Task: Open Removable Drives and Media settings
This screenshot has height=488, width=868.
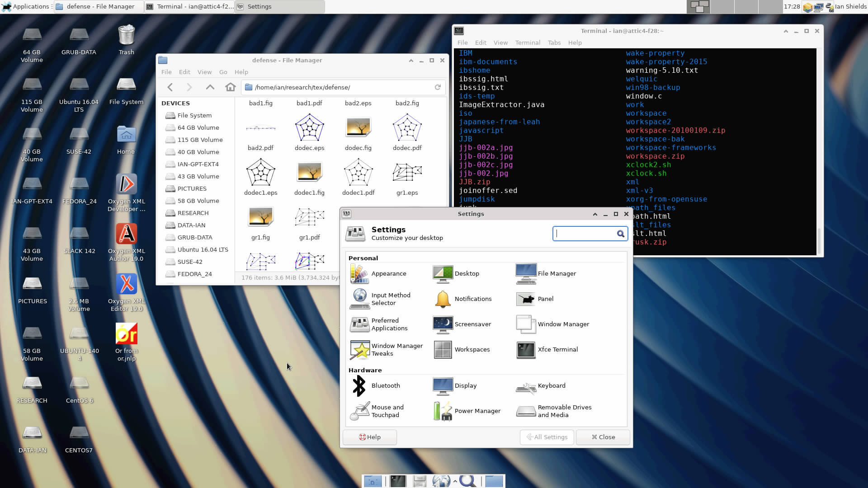Action: [x=525, y=411]
